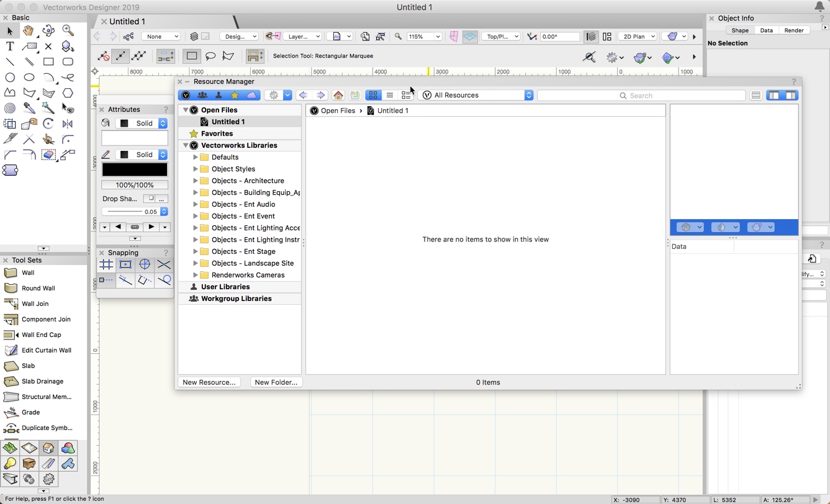Expand the Object Styles library folder
The height and width of the screenshot is (504, 830).
(196, 169)
